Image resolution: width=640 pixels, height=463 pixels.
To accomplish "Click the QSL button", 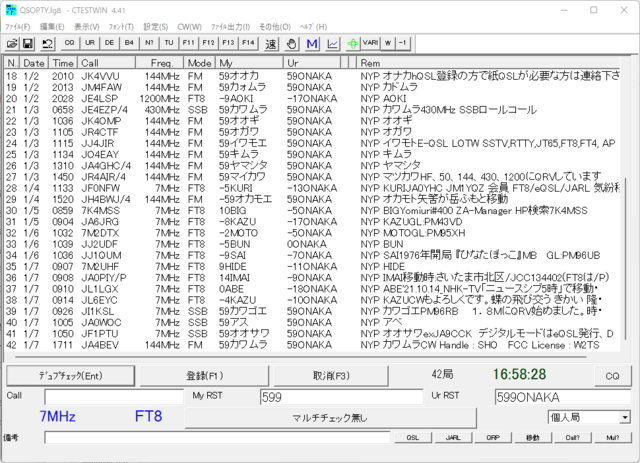I will 413,437.
